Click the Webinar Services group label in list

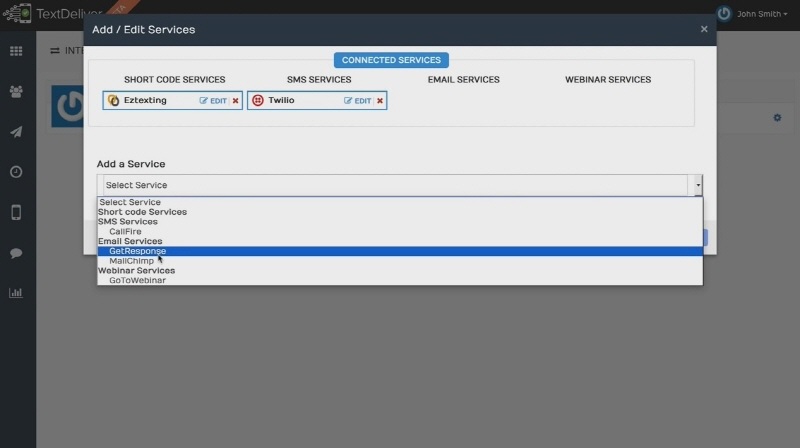tap(136, 270)
